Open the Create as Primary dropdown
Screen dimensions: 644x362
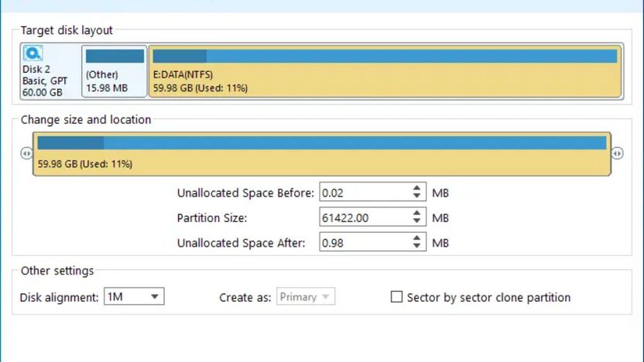coord(306,296)
